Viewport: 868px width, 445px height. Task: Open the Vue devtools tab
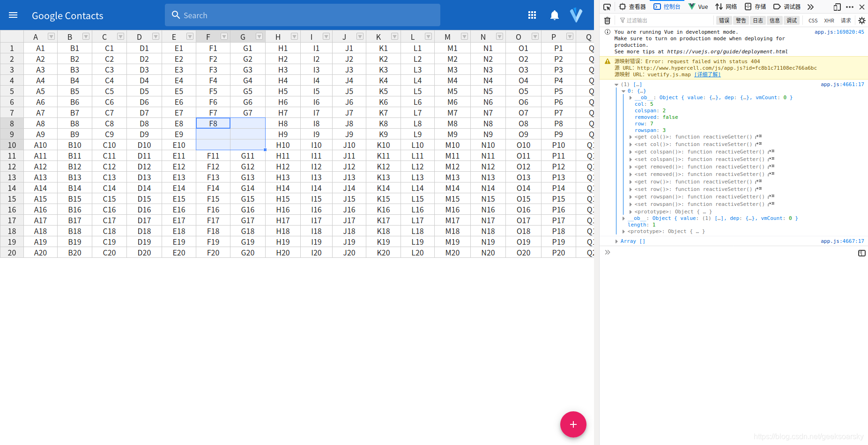coord(698,7)
